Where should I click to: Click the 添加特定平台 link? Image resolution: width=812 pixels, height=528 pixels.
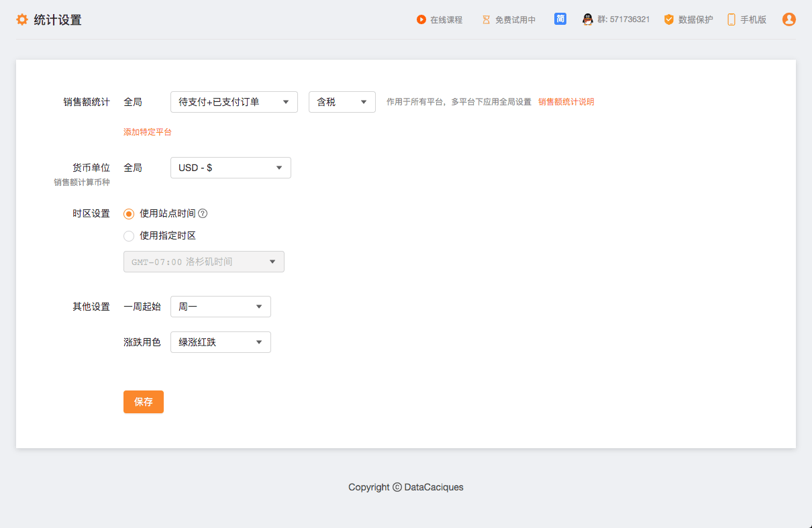click(x=147, y=132)
